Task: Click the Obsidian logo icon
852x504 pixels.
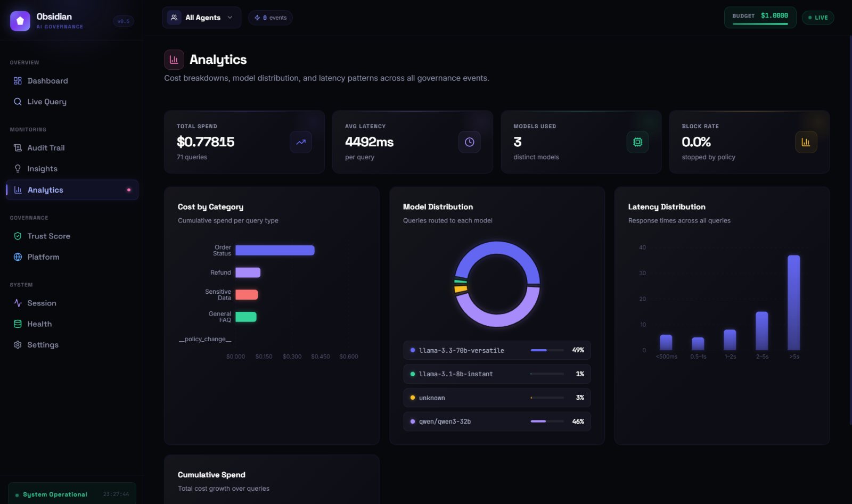Action: tap(20, 21)
